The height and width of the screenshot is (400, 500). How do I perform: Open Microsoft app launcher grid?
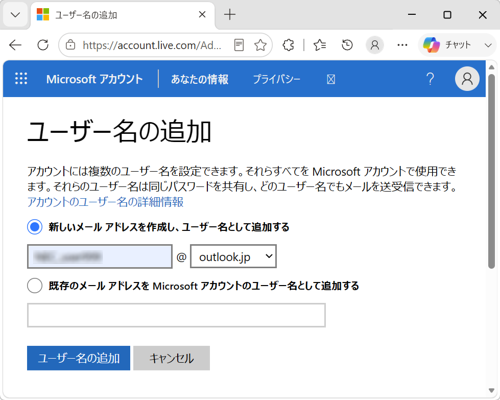21,79
